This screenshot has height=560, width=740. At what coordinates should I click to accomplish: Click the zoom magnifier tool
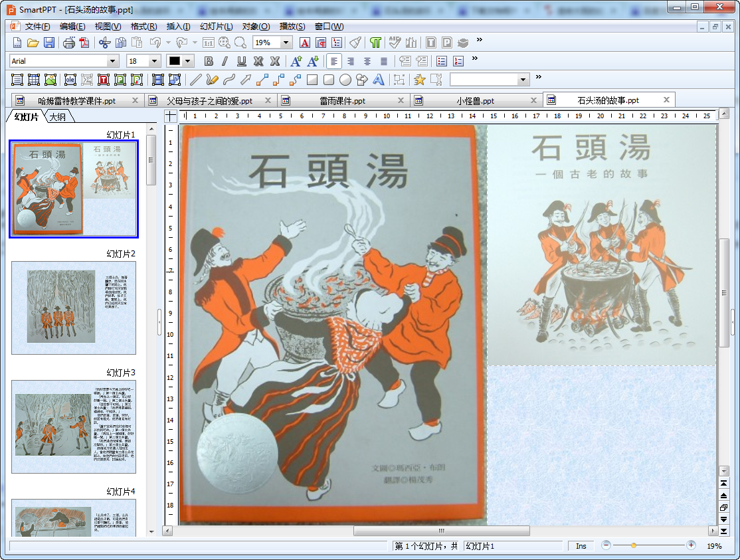[x=240, y=43]
